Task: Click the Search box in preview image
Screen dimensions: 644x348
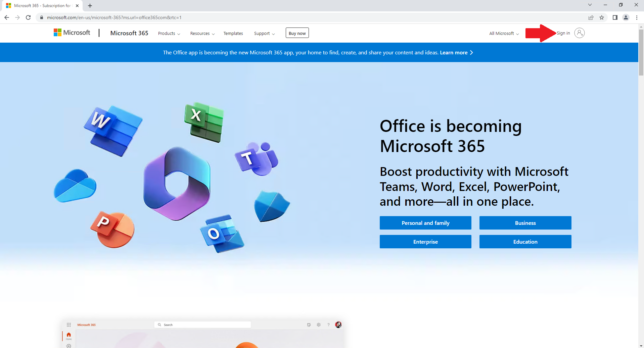Action: (x=203, y=325)
